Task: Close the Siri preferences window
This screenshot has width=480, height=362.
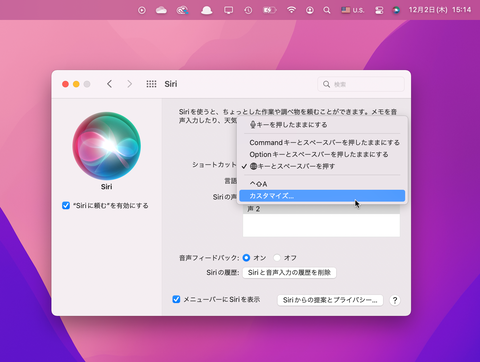Action: [65, 84]
